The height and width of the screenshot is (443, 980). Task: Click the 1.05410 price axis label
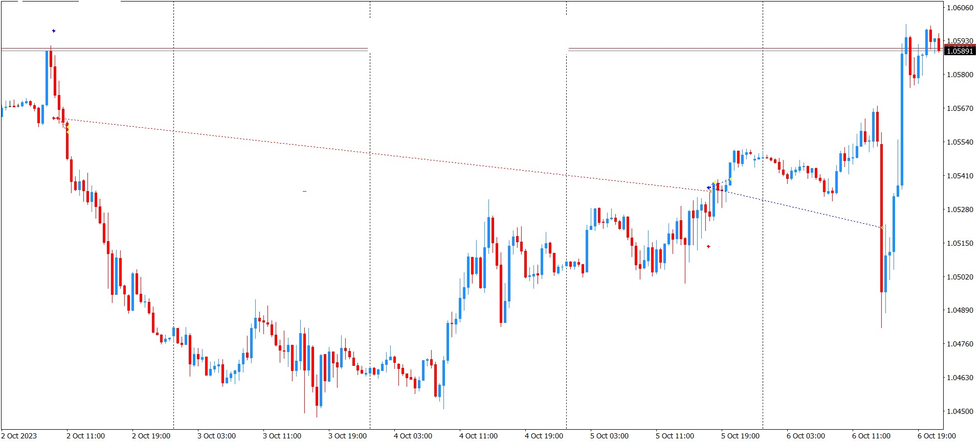click(960, 176)
